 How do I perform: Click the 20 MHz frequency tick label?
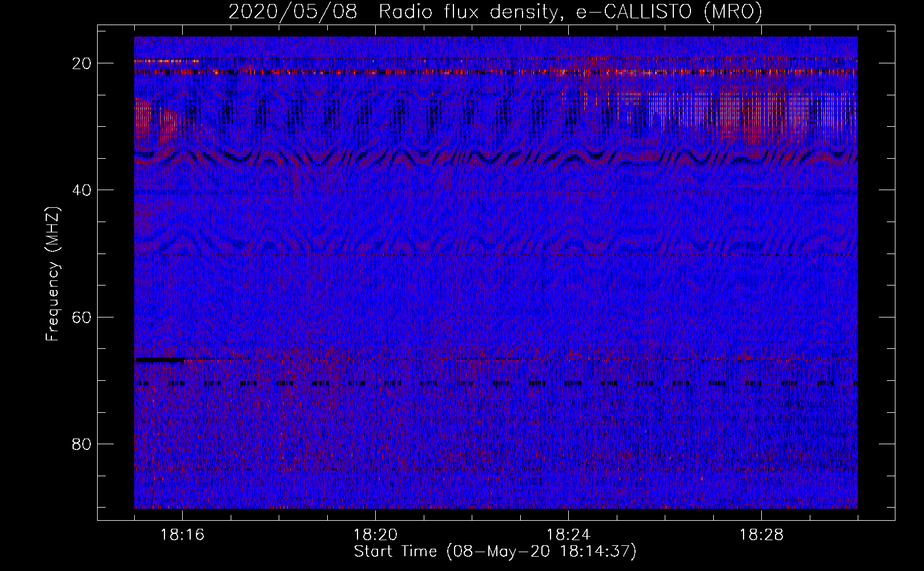click(82, 63)
